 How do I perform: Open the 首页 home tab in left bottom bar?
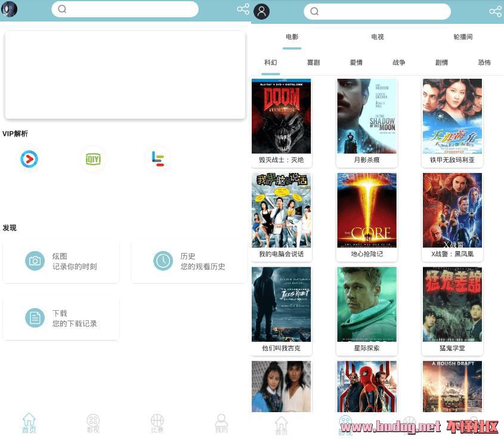tap(29, 422)
